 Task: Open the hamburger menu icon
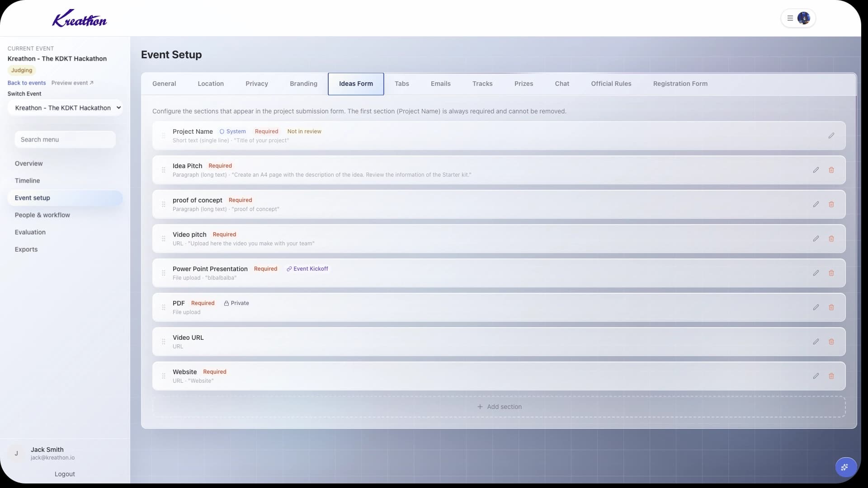(x=790, y=19)
